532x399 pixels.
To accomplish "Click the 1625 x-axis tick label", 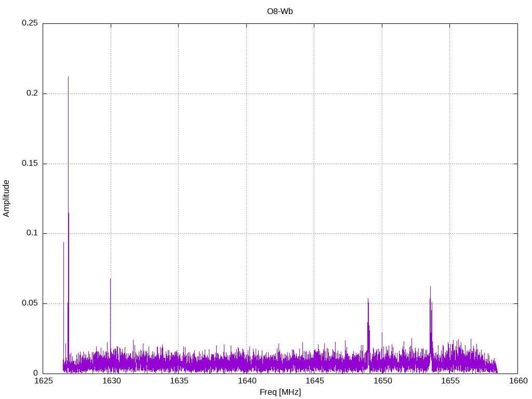I will (43, 381).
